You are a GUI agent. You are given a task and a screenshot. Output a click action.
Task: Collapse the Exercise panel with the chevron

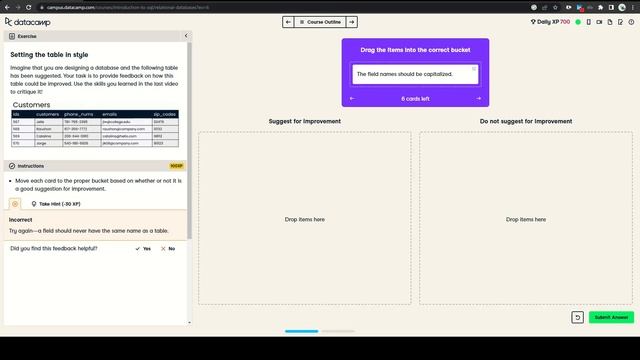point(186,36)
